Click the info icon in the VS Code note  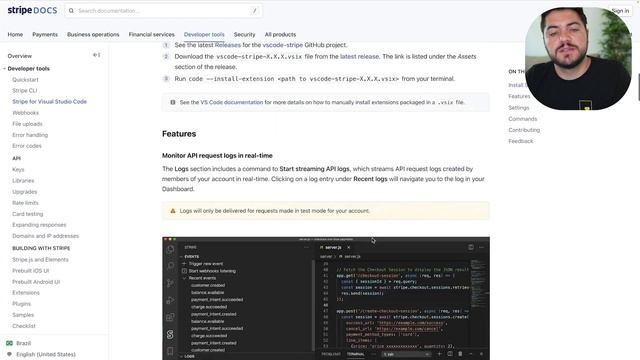[173, 102]
